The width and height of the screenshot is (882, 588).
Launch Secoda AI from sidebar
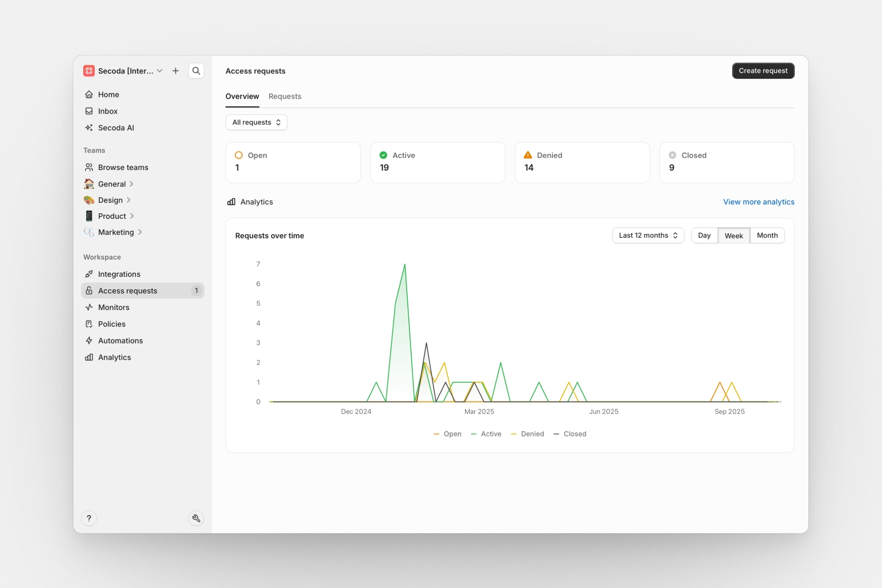click(x=115, y=128)
